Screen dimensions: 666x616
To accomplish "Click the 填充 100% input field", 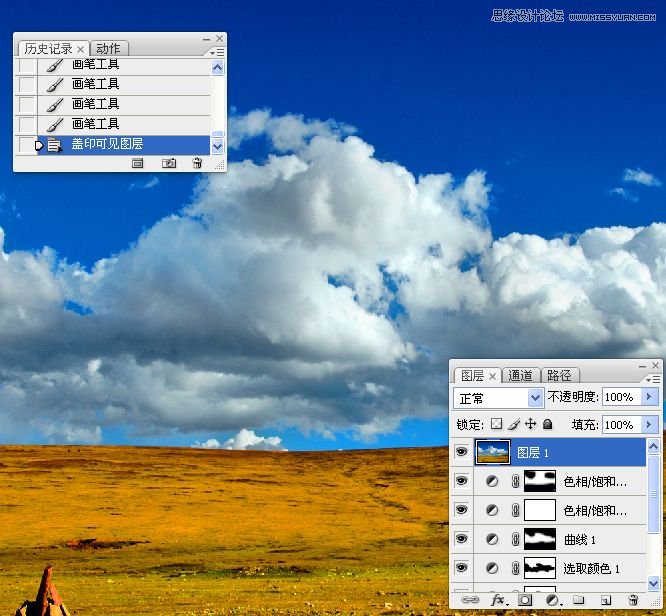I will pyautogui.click(x=621, y=424).
